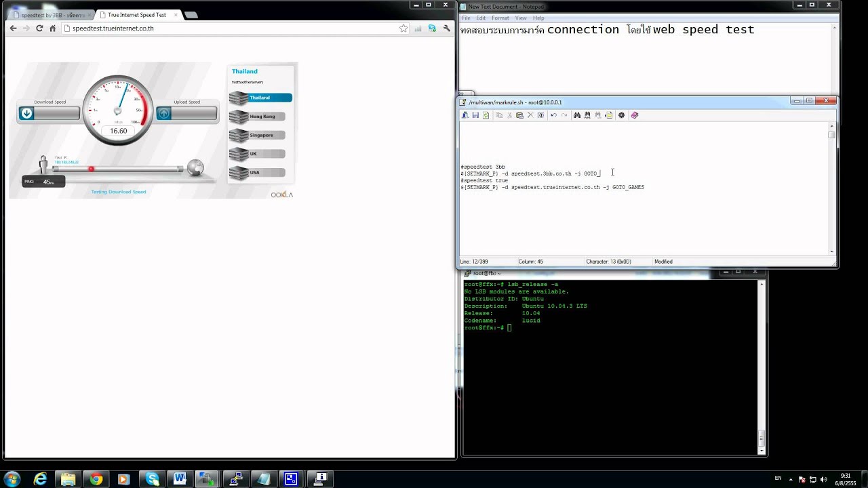Click Go to line icon in editor
This screenshot has width=868, height=488.
pos(608,115)
